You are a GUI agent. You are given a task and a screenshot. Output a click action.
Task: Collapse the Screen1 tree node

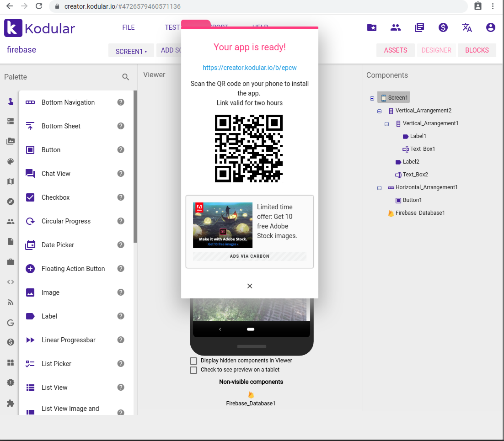click(x=372, y=99)
